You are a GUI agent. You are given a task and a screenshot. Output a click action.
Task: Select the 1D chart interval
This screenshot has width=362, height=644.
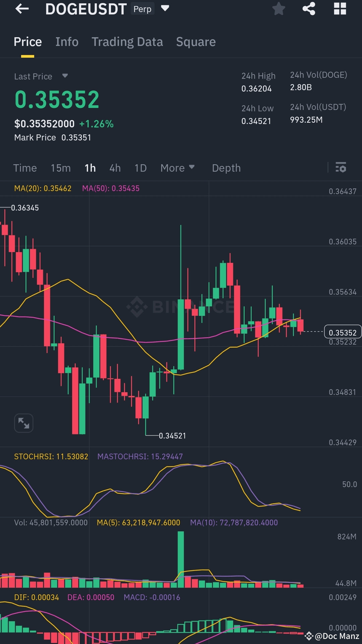point(140,168)
